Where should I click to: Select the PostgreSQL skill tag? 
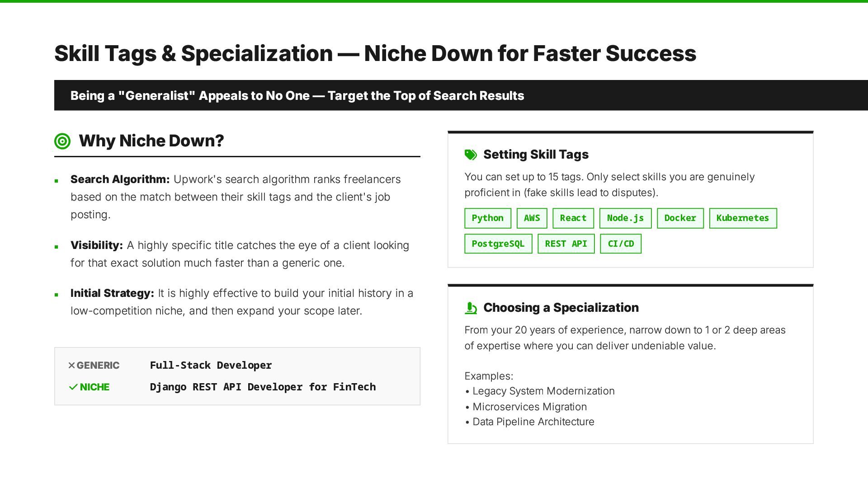[498, 244]
